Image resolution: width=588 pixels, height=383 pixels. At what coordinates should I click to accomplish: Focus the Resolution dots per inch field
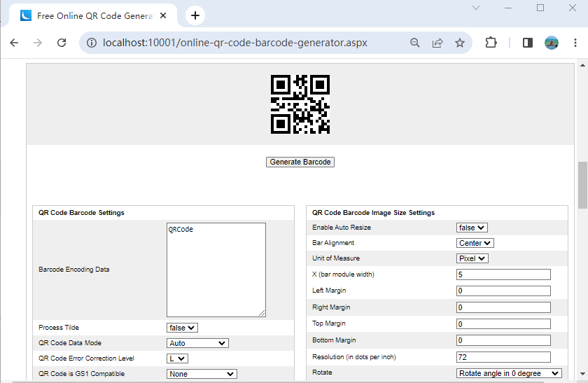click(503, 357)
